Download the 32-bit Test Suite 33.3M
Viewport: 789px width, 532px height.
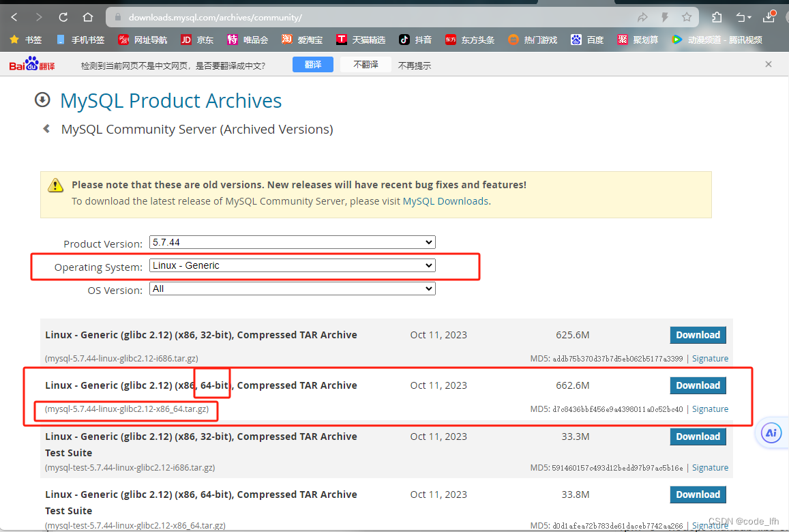[x=698, y=437]
